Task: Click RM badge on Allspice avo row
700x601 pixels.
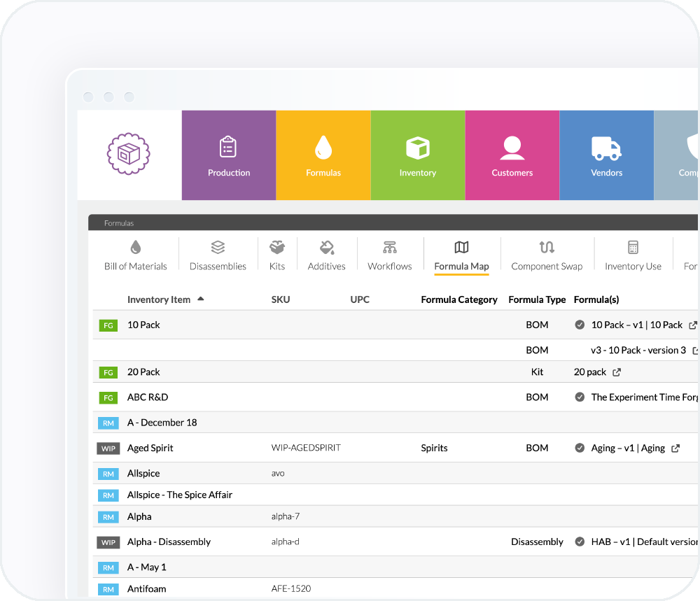Action: [x=108, y=474]
